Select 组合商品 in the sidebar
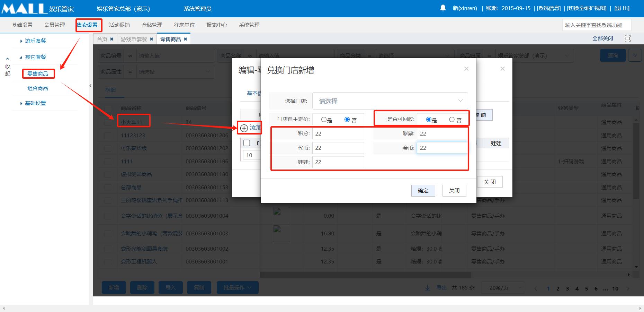Screen dimensions: 644x312 (x=38, y=88)
